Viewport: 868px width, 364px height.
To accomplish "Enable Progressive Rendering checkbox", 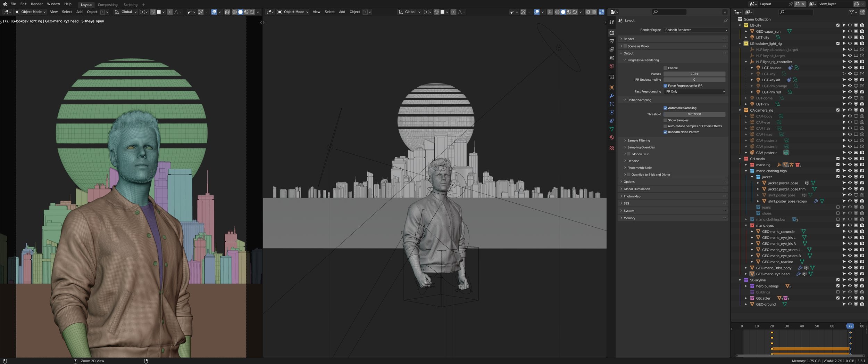I will point(665,68).
